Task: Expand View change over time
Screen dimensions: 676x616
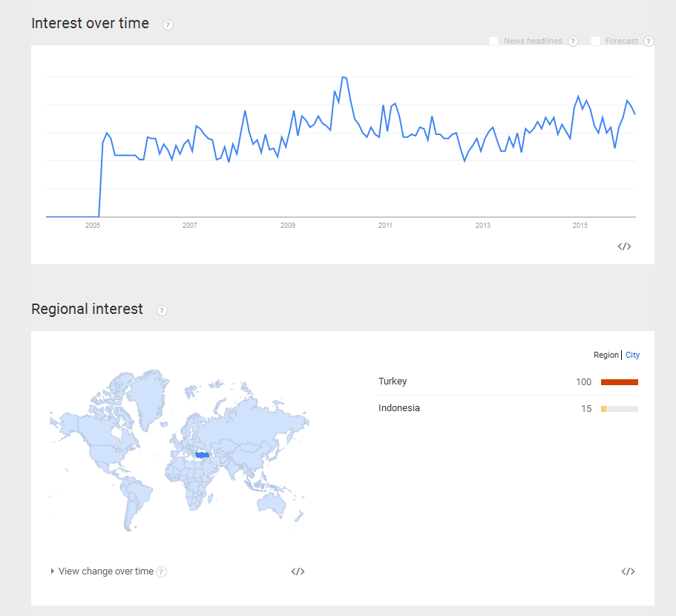Action: coord(102,571)
